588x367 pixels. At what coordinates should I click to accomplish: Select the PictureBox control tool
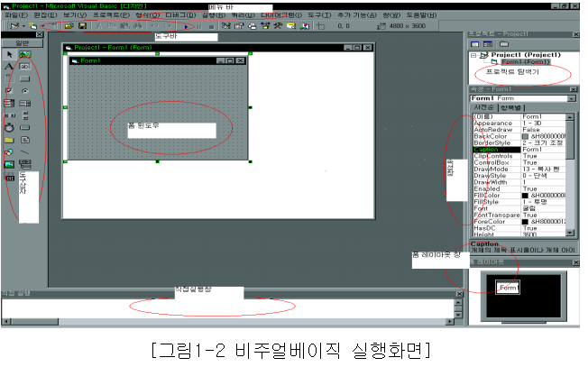(x=25, y=54)
